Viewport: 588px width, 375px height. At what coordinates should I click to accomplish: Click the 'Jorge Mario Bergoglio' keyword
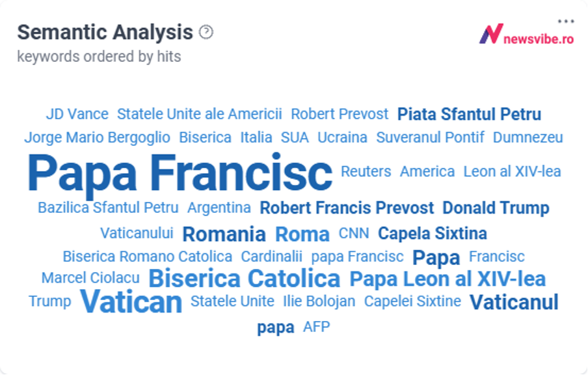(97, 138)
